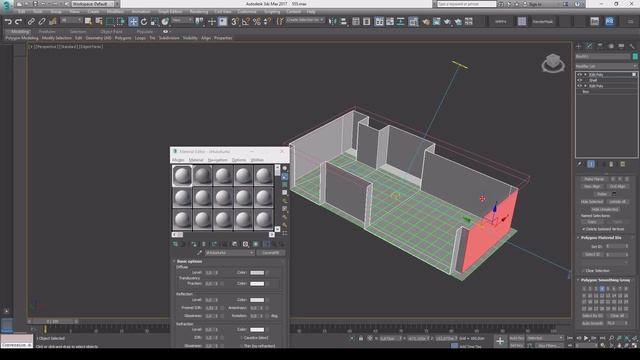Open reference coordinate system dropdown
The height and width of the screenshot is (360, 640).
[182, 20]
